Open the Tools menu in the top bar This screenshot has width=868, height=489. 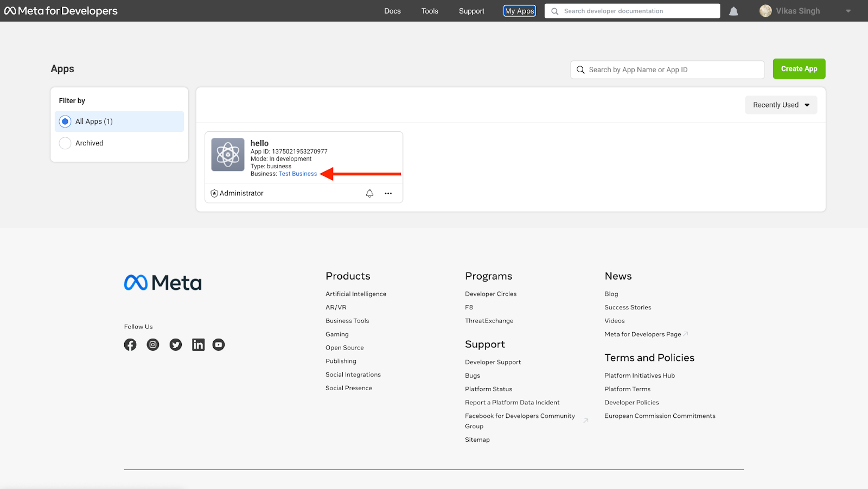coord(430,11)
